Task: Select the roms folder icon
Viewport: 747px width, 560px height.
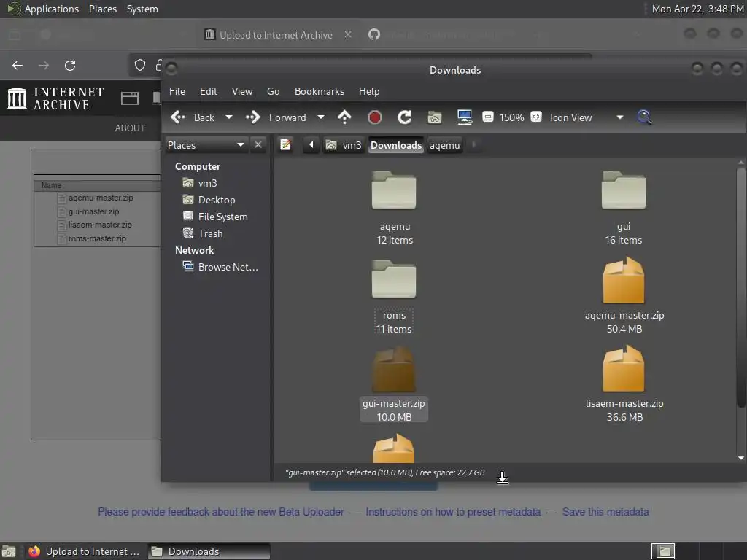Action: [394, 279]
